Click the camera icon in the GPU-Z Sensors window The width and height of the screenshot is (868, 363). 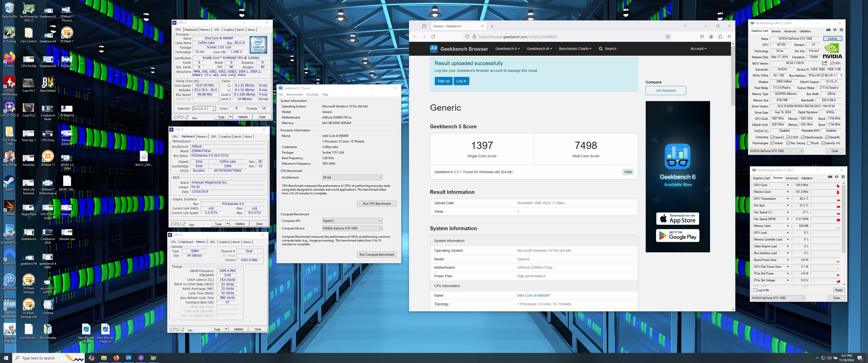click(x=830, y=177)
